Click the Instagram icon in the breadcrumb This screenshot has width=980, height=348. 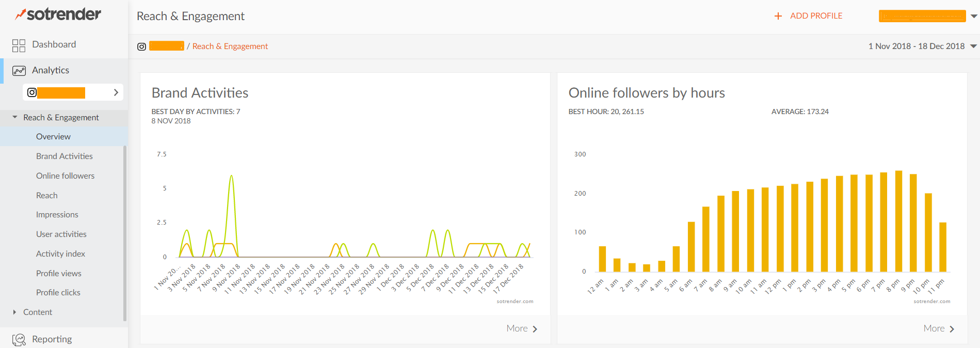tap(141, 46)
